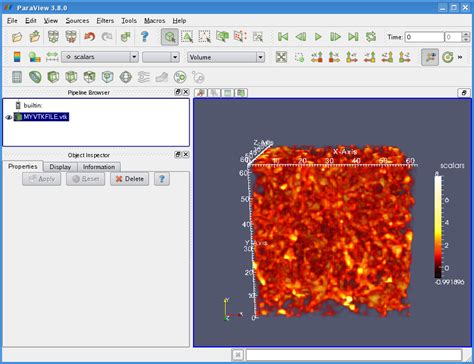Viewport: 474px width, 364px height.
Task: Undo the last action
Action: 89,37
